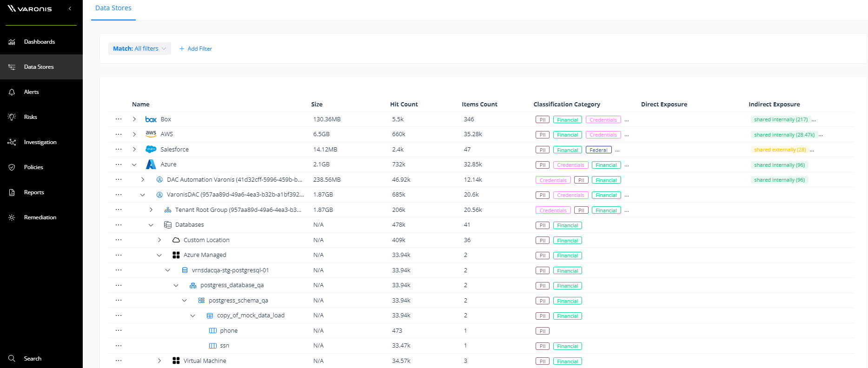This screenshot has width=868, height=368.
Task: Collapse the VaronisDAC subscription row
Action: 143,195
